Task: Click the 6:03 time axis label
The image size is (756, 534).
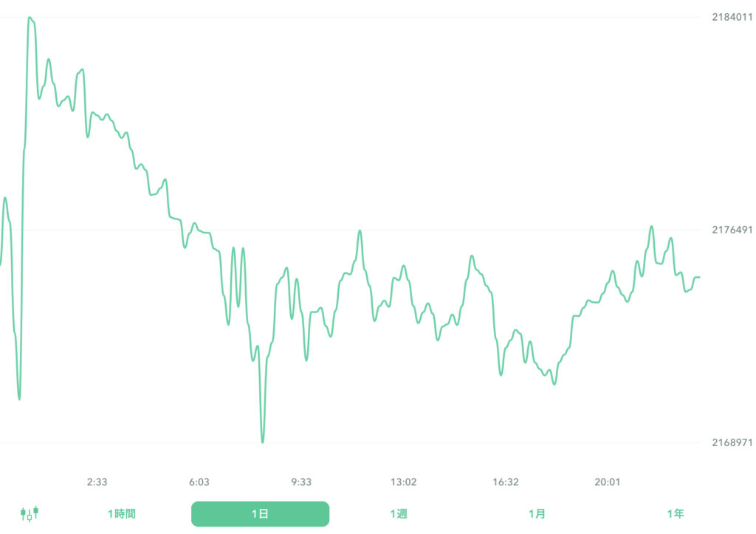Action: [x=199, y=482]
